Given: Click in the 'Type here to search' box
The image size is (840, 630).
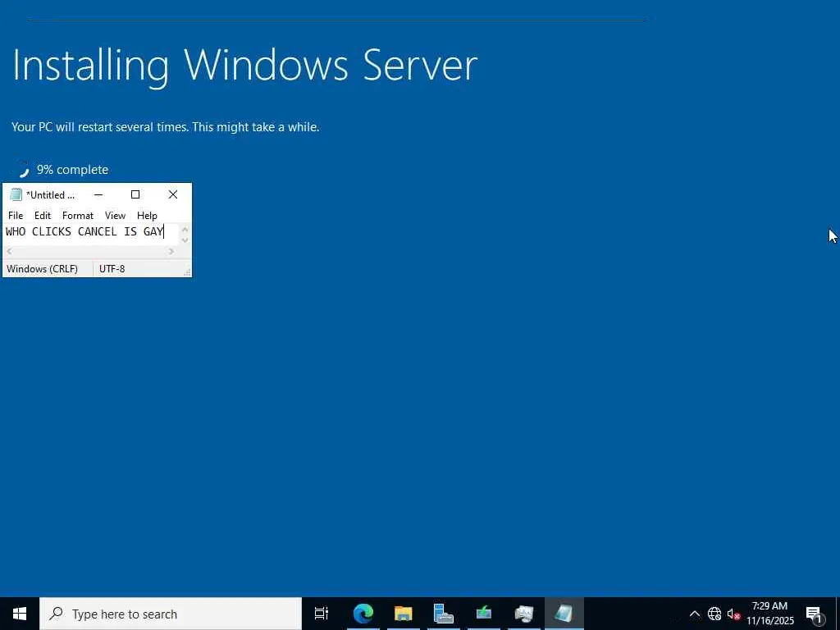Looking at the screenshot, I should 171,614.
